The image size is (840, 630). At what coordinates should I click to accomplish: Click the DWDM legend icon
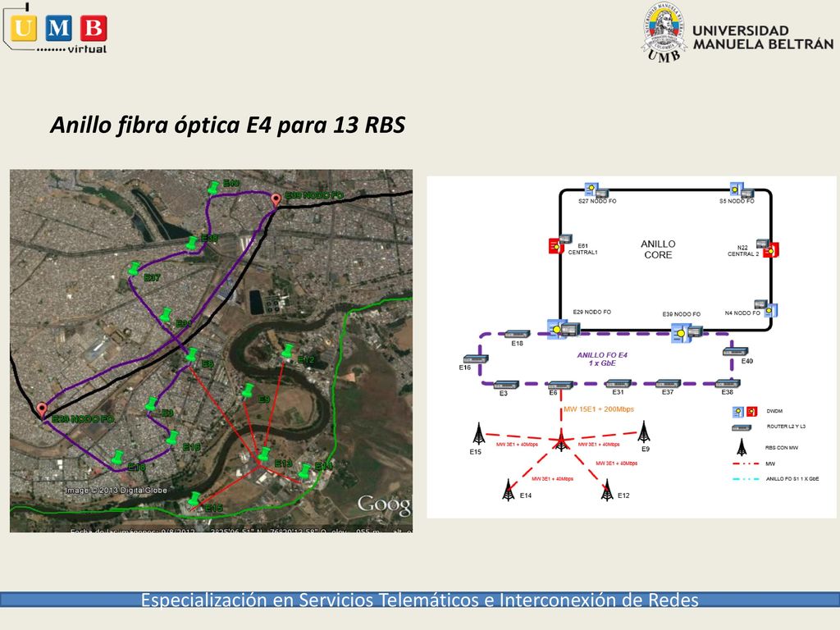click(745, 412)
